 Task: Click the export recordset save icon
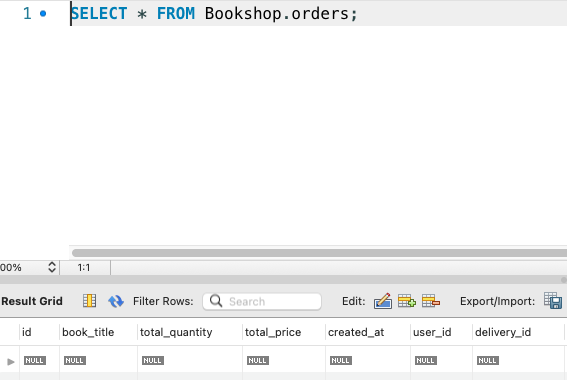553,300
